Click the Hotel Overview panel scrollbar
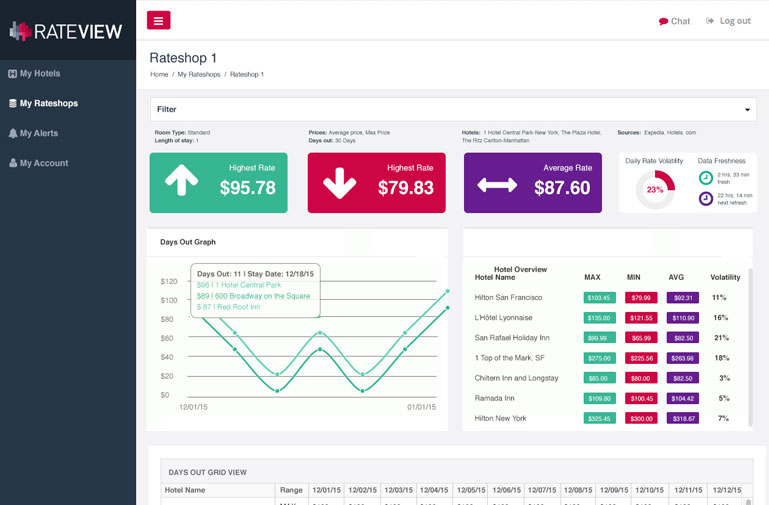769x505 pixels. [x=751, y=340]
